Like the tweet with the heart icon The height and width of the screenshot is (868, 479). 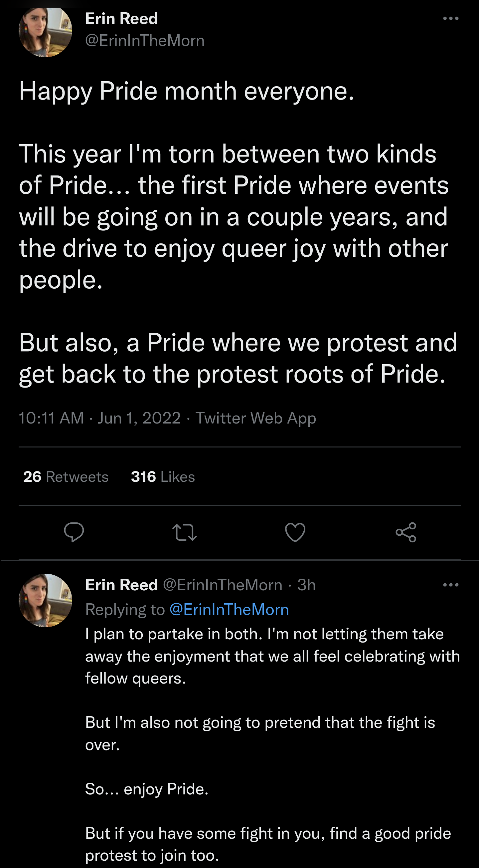(x=295, y=532)
